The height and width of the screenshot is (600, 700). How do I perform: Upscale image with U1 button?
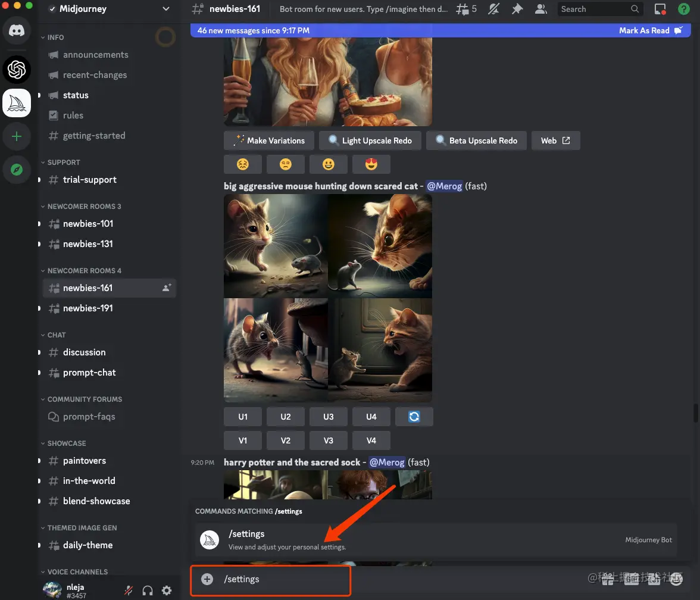[x=243, y=417]
